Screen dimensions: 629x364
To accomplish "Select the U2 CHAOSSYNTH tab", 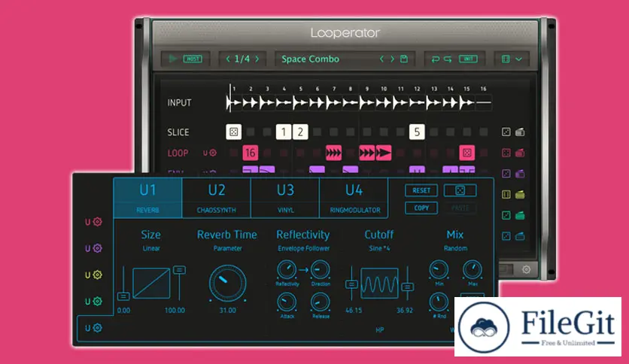I will point(217,198).
